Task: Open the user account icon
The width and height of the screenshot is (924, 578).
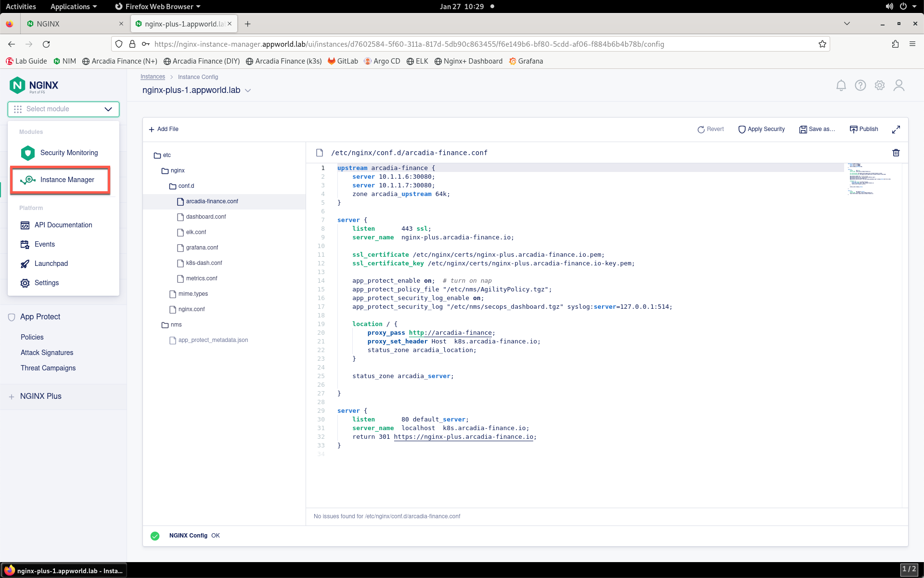Action: [x=898, y=86]
